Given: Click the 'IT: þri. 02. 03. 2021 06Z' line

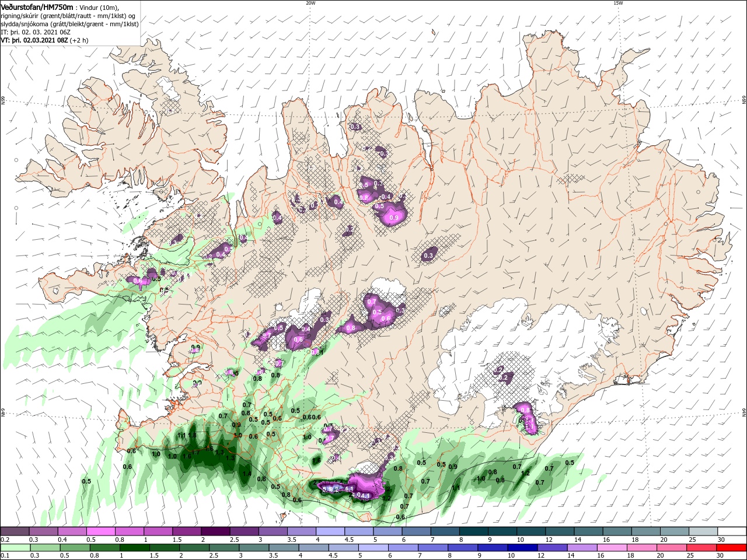Looking at the screenshot, I should coord(36,32).
